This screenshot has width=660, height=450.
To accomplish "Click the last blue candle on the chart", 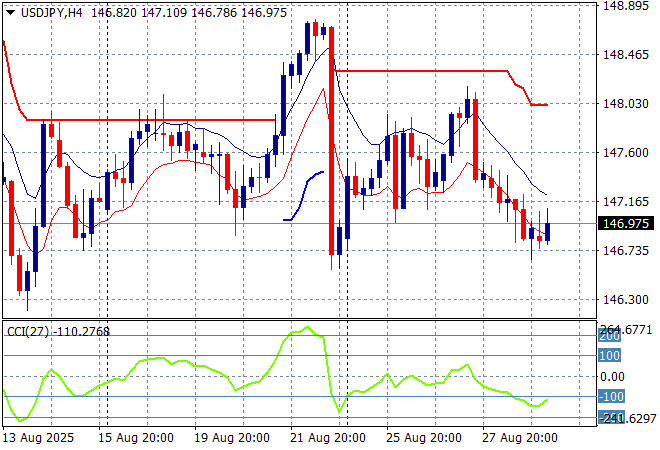I will tap(547, 232).
